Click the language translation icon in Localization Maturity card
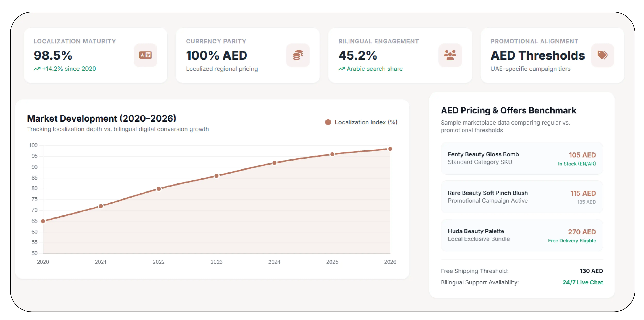 [x=145, y=55]
